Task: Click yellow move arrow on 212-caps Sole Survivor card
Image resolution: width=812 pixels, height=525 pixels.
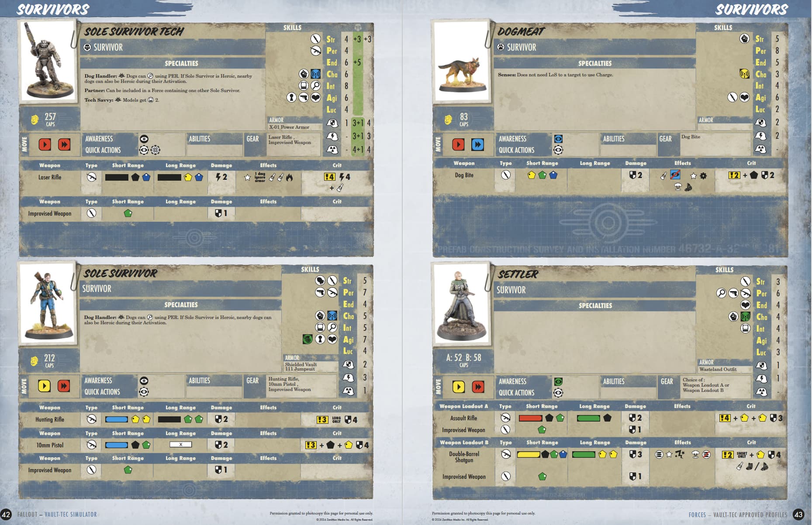Action: click(44, 386)
